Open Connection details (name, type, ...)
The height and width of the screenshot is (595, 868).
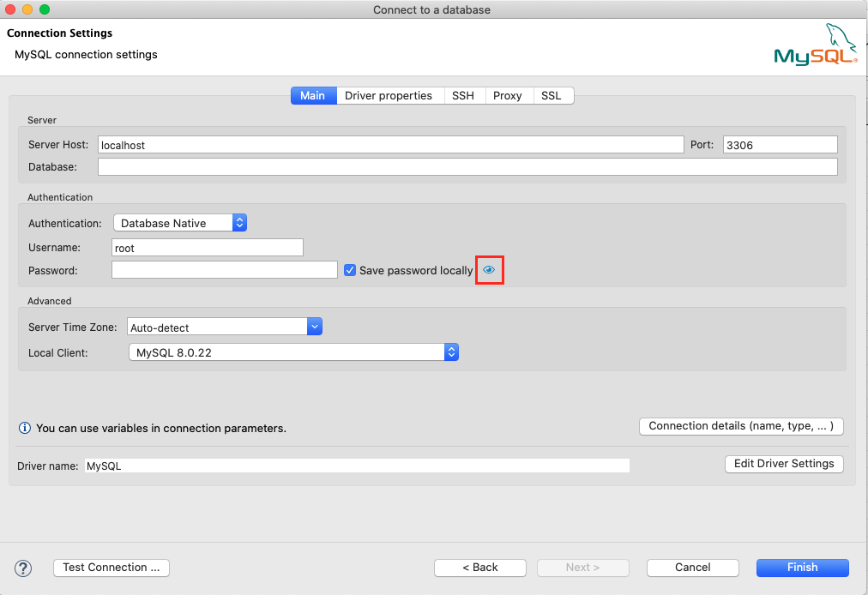[741, 426]
